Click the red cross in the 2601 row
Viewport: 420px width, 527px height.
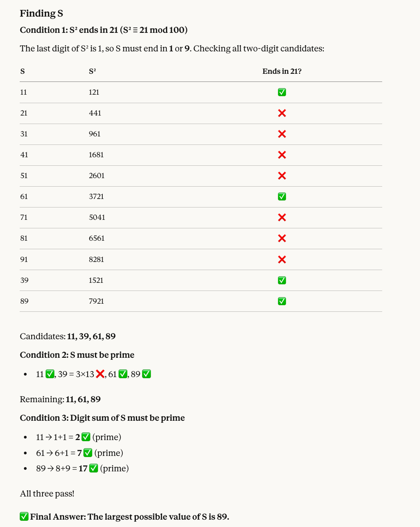pos(282,176)
